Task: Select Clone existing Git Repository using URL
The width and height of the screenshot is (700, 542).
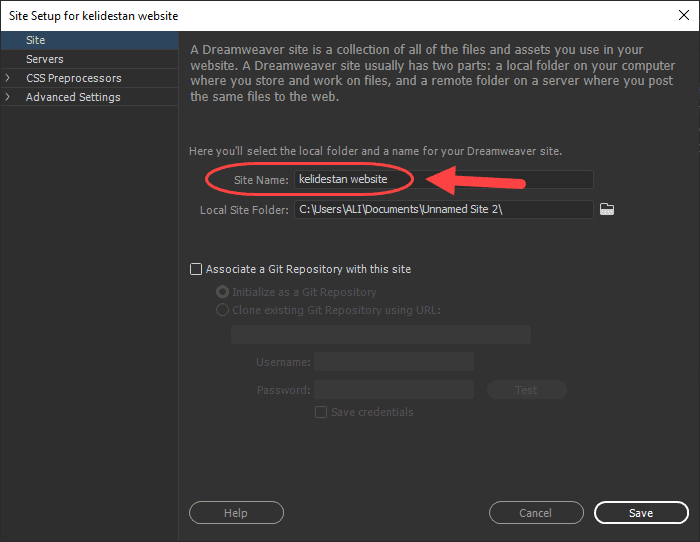Action: pyautogui.click(x=222, y=310)
